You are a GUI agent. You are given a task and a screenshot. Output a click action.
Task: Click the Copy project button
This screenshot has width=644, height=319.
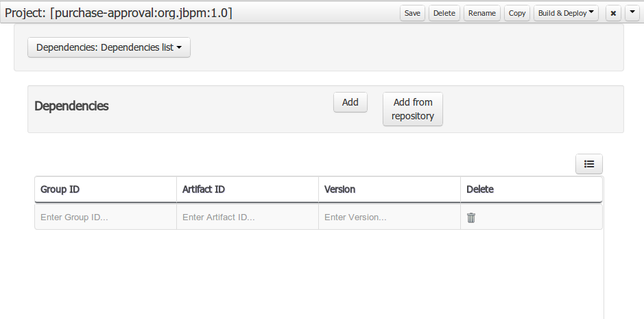(x=517, y=13)
